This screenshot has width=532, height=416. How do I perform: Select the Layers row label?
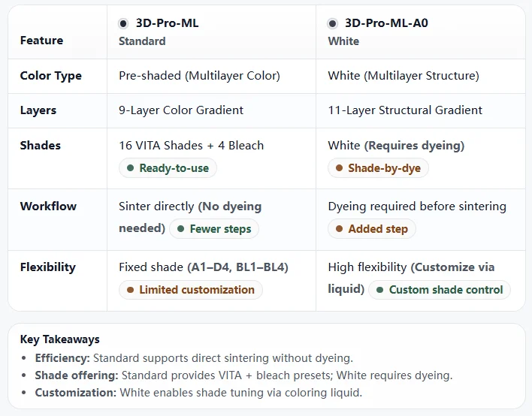pos(38,110)
